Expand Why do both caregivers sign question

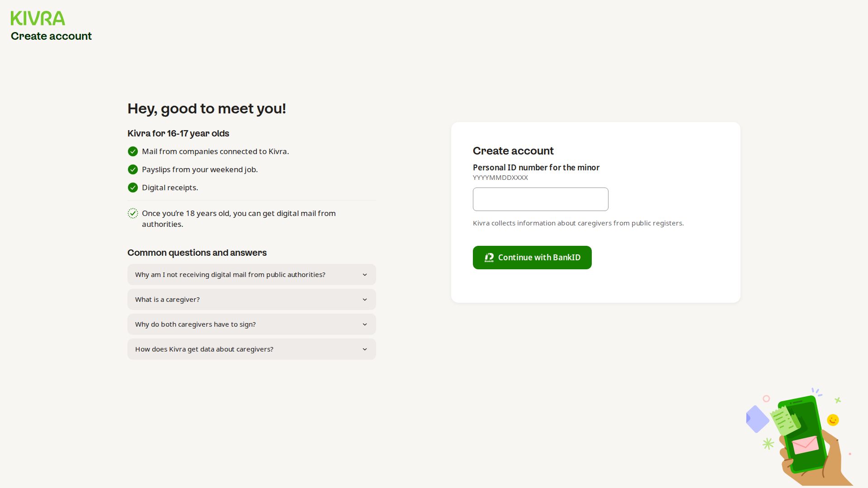195,324
